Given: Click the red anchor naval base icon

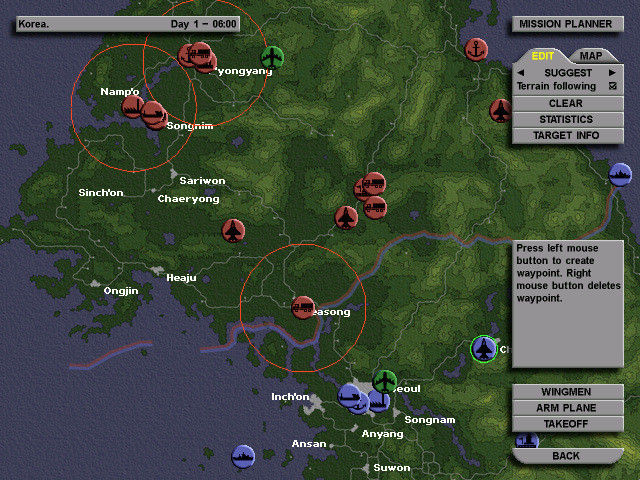Looking at the screenshot, I should coord(476,50).
